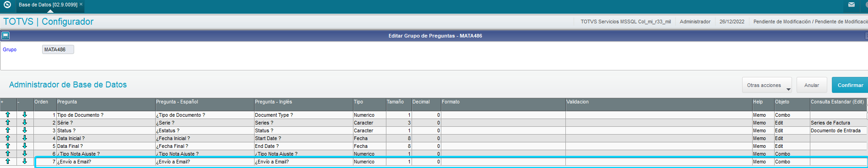Viewport: 868px width, 168px height.
Task: Move Tipo de Documento row up with its arrow
Action: tap(8, 115)
